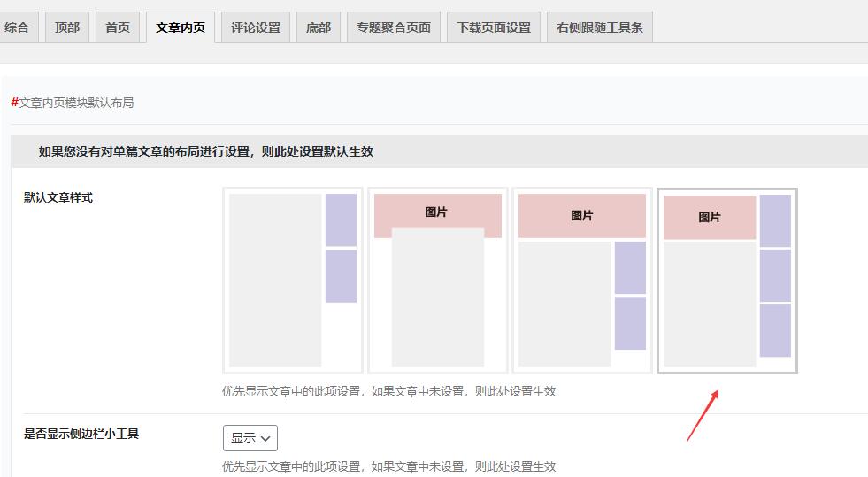Select highlighted layout with full-height right sidebar
This screenshot has height=477, width=868.
pos(726,280)
